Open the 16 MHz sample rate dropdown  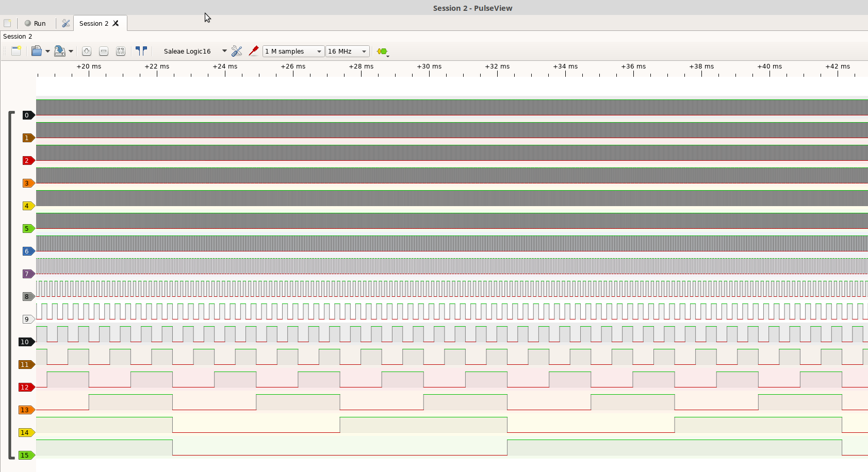point(347,51)
